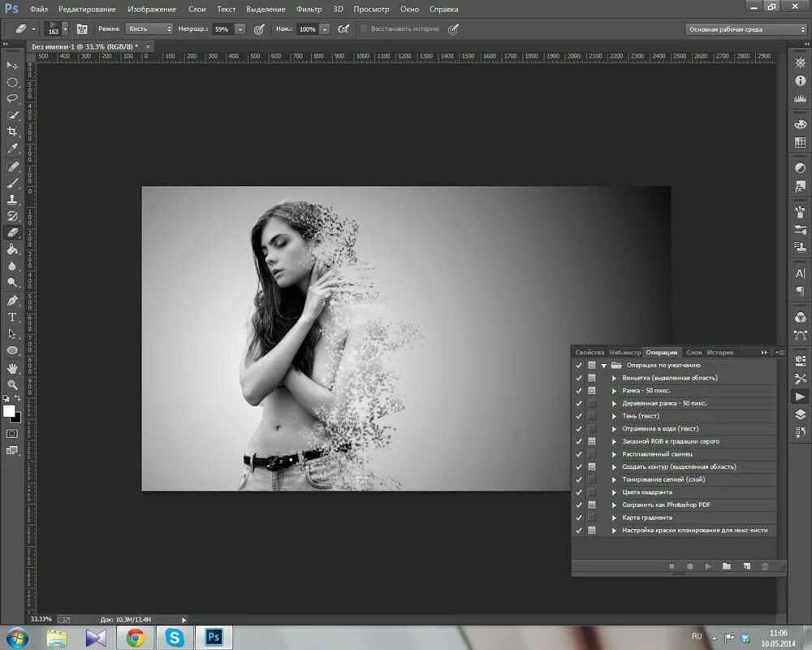
Task: Swap foreground and background colors
Action: tap(18, 398)
